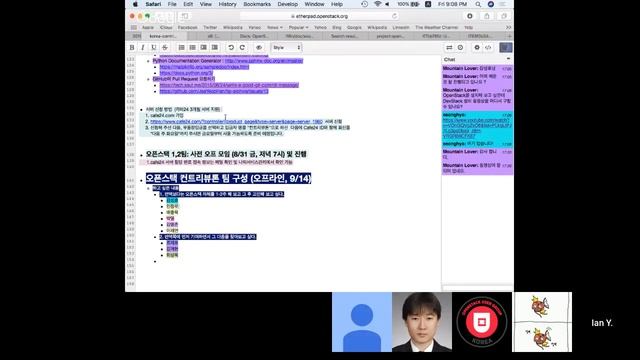
Task: Redo the last edit in pad
Action: click(242, 48)
